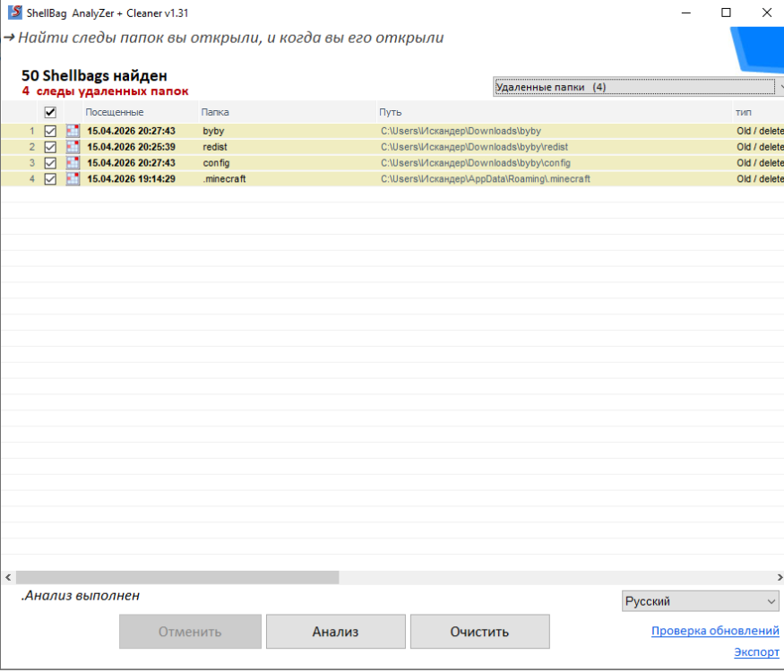Click the Анализ button
This screenshot has width=784, height=672.
coord(335,632)
